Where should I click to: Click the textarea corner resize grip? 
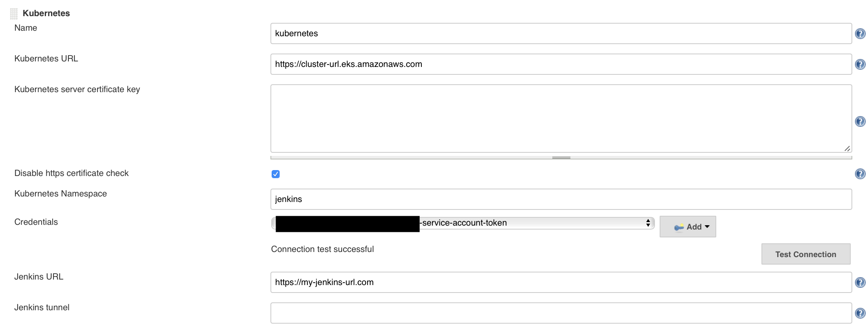[x=847, y=148]
